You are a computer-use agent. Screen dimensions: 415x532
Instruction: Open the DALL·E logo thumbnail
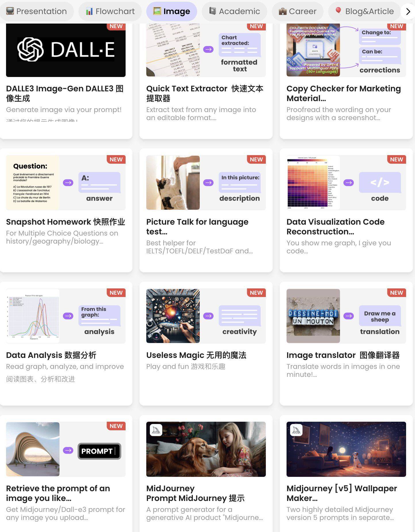[x=66, y=50]
